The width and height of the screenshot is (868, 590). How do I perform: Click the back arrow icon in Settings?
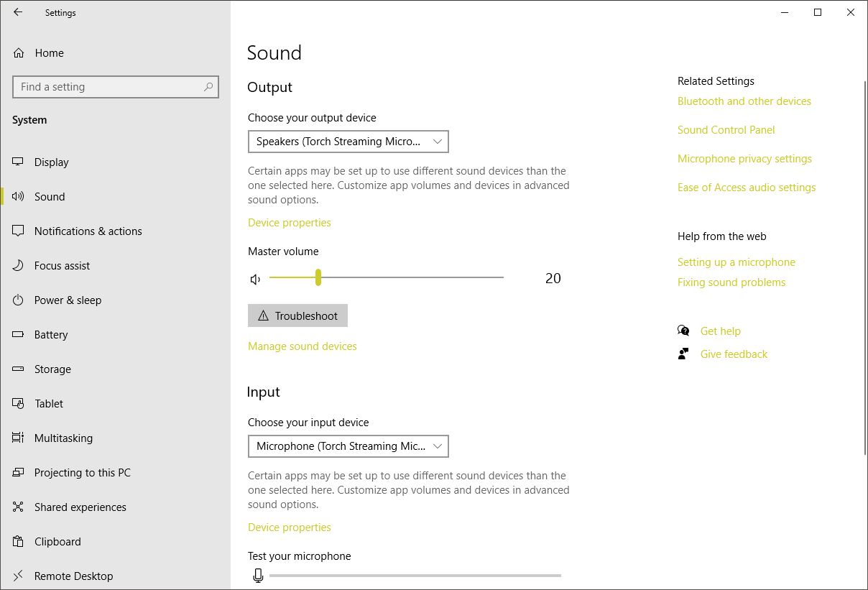(x=18, y=12)
